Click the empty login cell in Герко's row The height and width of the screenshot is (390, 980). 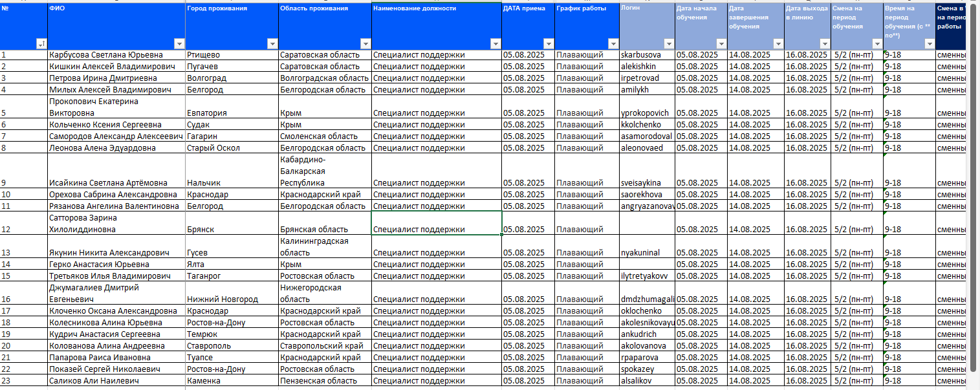tap(647, 265)
